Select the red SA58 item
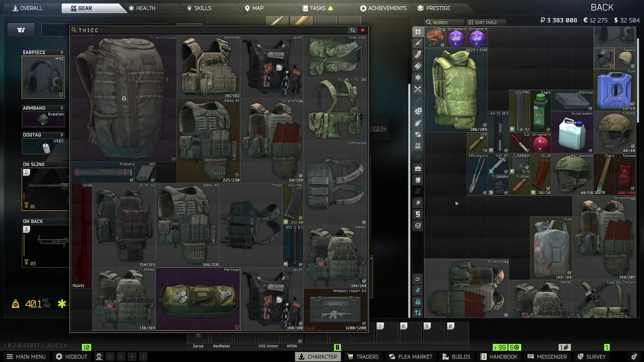 point(82,235)
